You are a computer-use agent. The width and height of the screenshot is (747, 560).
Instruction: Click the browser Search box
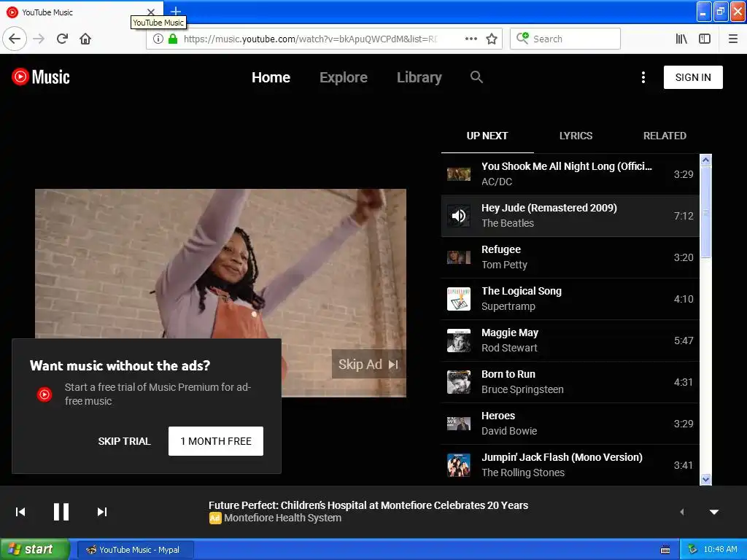tap(565, 39)
